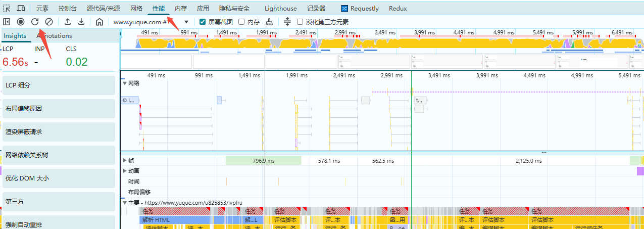Image resolution: width=644 pixels, height=229 pixels.
Task: Switch to the Lighthouse tab
Action: [x=280, y=9]
